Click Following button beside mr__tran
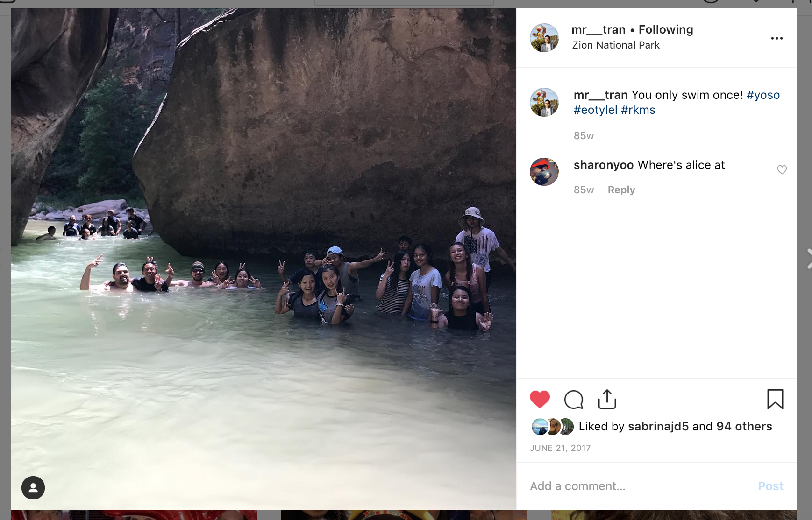The image size is (812, 520). [666, 29]
